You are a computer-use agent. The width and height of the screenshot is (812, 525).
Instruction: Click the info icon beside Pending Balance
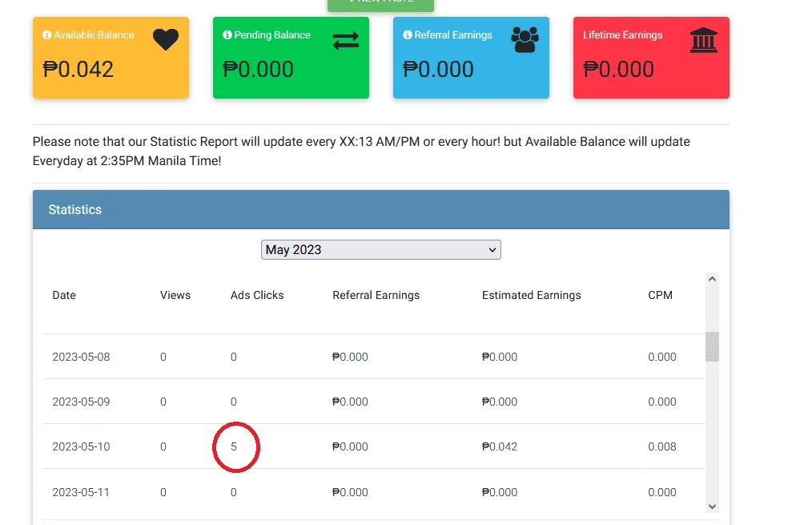pyautogui.click(x=227, y=34)
